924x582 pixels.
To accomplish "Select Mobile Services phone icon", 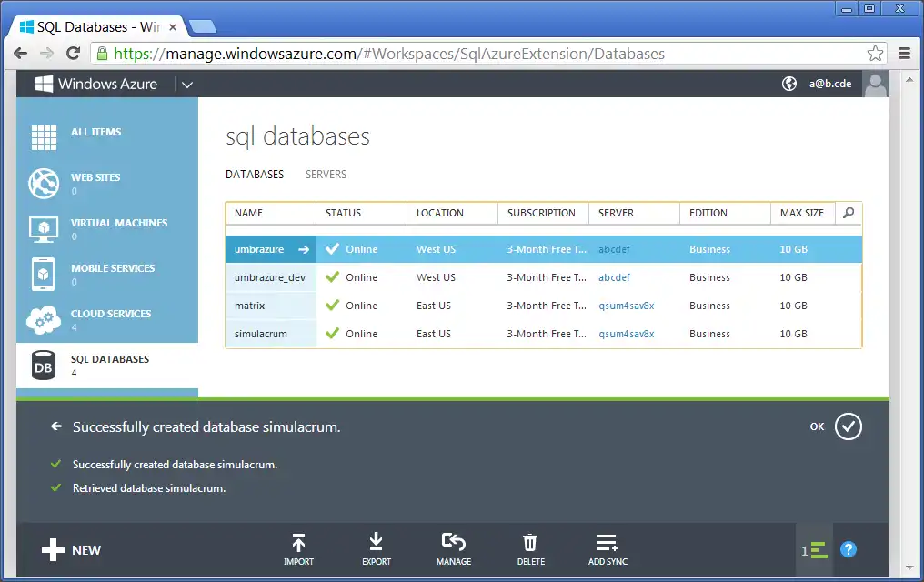I will coord(43,274).
